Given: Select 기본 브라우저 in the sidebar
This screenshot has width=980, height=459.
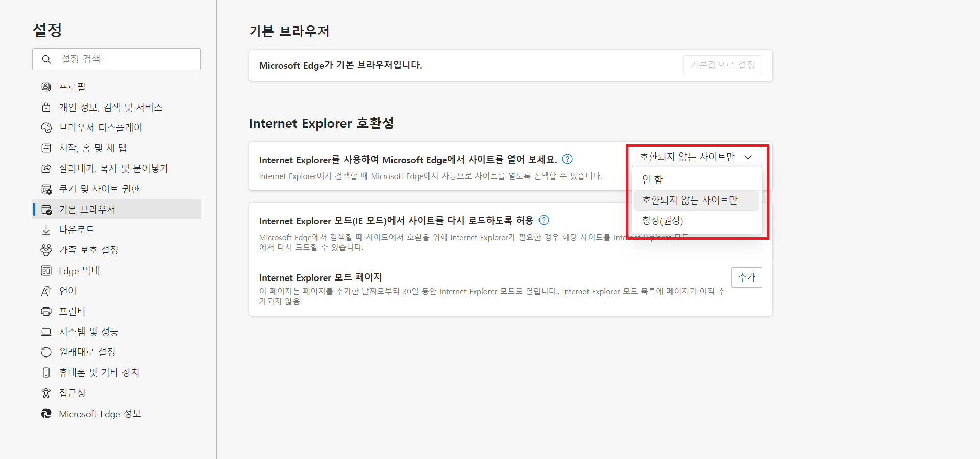Looking at the screenshot, I should point(116,209).
